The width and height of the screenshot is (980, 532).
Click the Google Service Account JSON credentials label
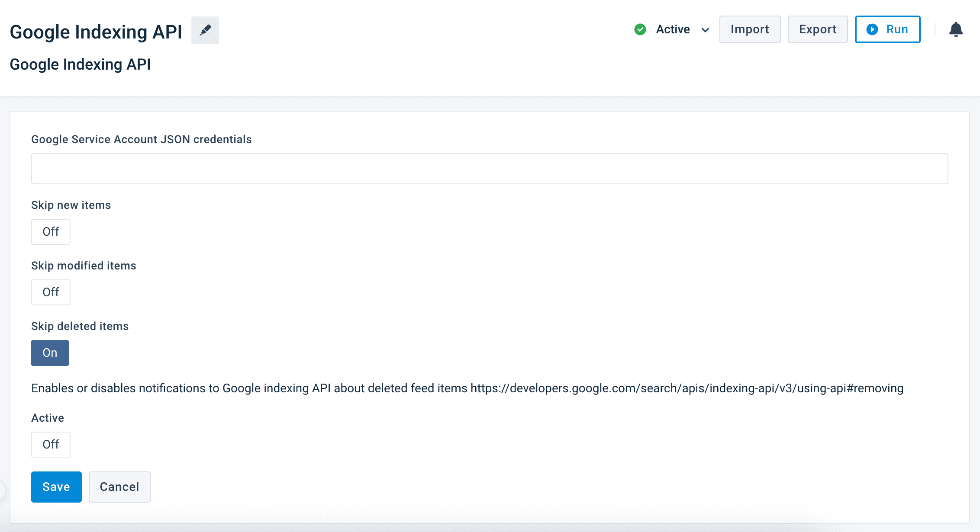(141, 139)
